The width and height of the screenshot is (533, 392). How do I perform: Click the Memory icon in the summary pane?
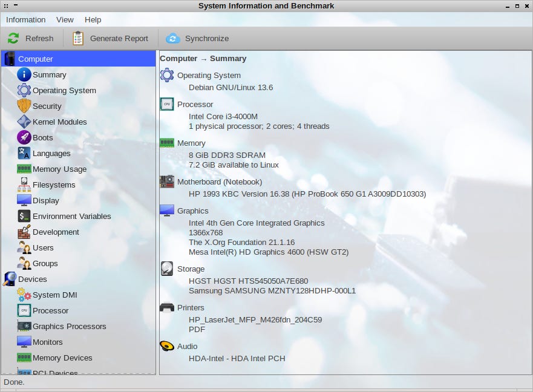tap(167, 143)
